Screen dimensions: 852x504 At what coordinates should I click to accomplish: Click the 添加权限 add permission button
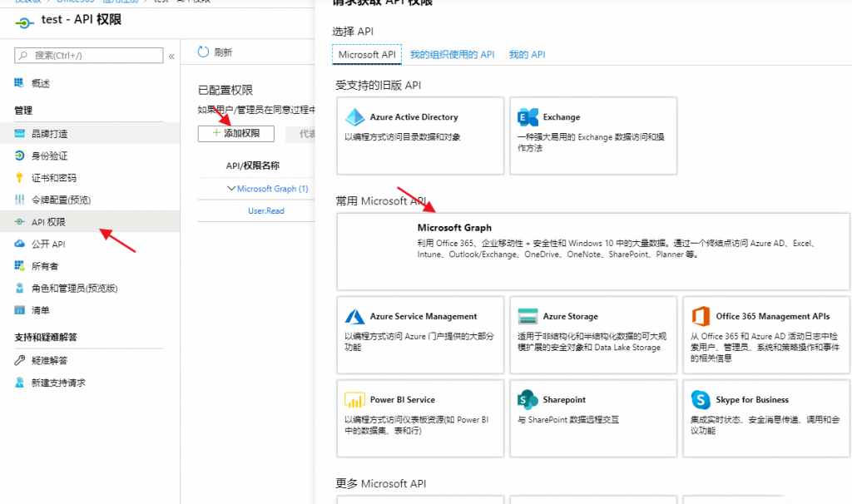[x=235, y=133]
